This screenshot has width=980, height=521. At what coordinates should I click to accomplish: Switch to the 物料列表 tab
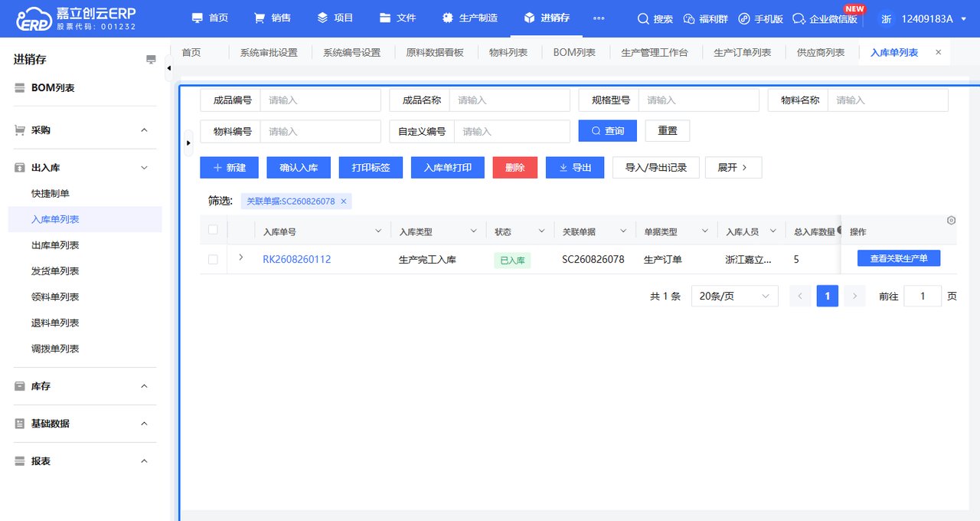click(x=508, y=53)
